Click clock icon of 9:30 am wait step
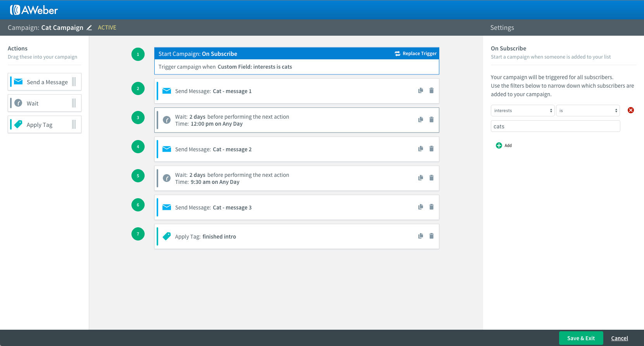Viewport: 644px width, 346px height. [167, 178]
